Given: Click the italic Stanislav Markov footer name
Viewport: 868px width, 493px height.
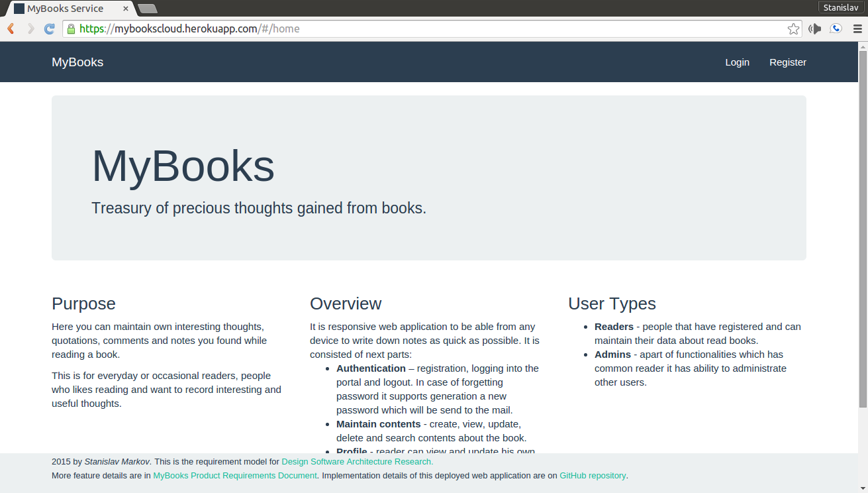Looking at the screenshot, I should click(x=117, y=462).
